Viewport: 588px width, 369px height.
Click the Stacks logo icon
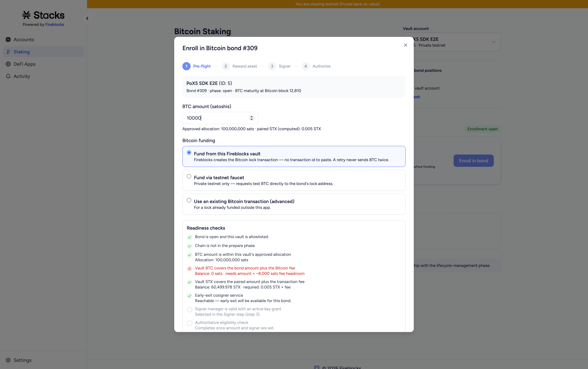pos(26,15)
